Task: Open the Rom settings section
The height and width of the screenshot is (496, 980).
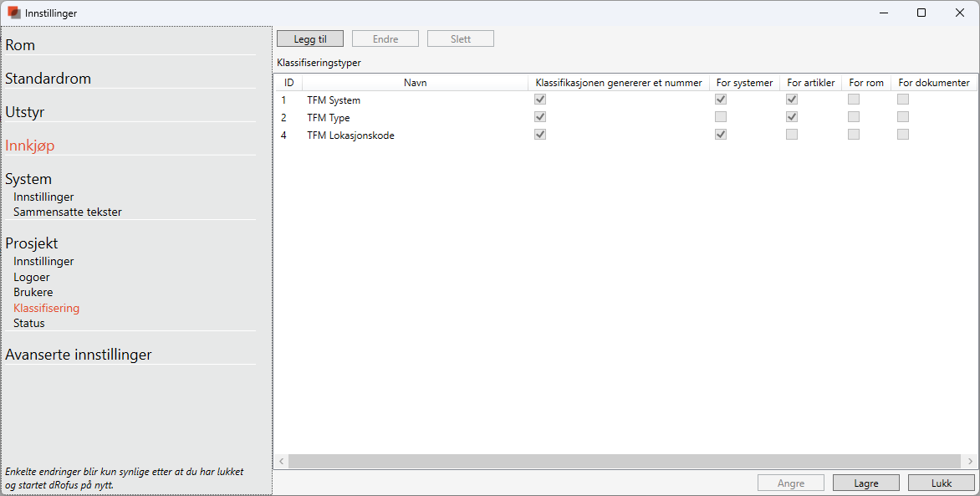Action: [x=20, y=45]
